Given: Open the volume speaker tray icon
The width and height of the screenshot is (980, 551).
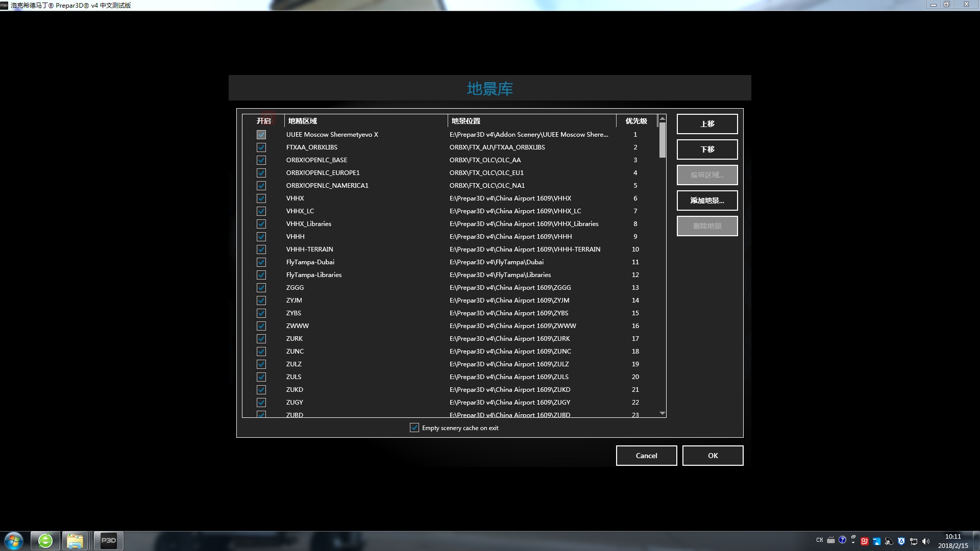Looking at the screenshot, I should tap(926, 541).
